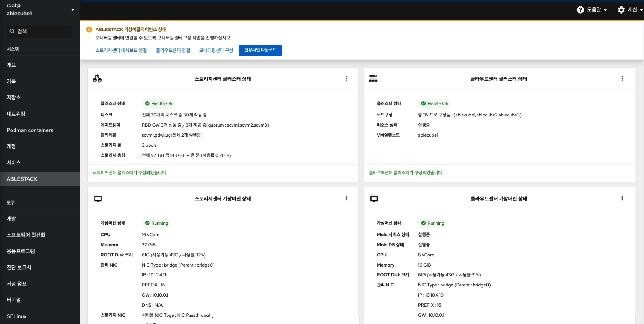This screenshot has height=324, width=644.
Task: Click the cloud center virtual machine monitor icon
Action: (x=373, y=199)
